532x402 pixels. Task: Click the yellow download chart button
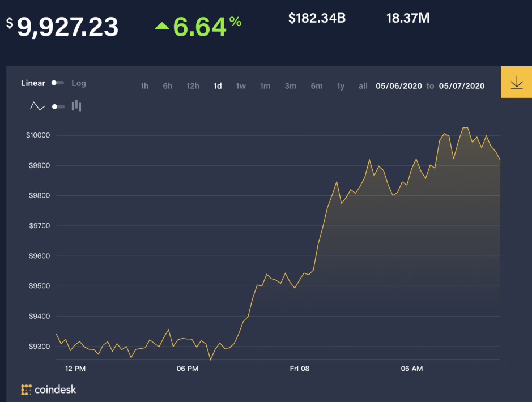click(516, 83)
